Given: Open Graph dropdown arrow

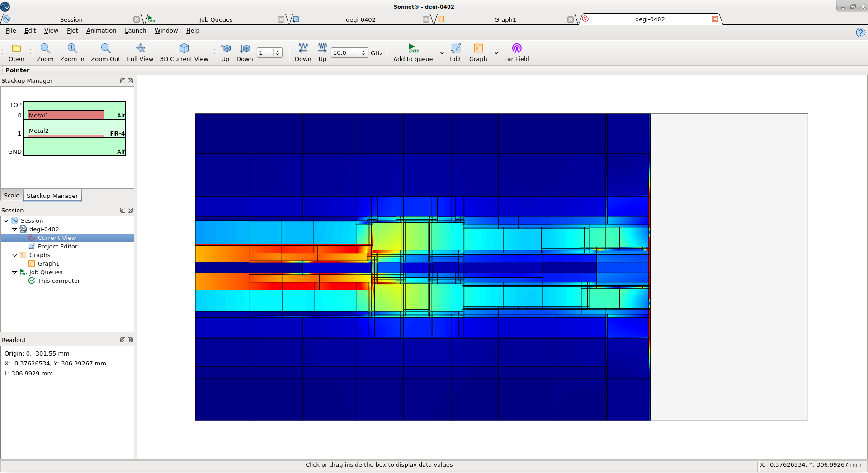Looking at the screenshot, I should point(496,53).
